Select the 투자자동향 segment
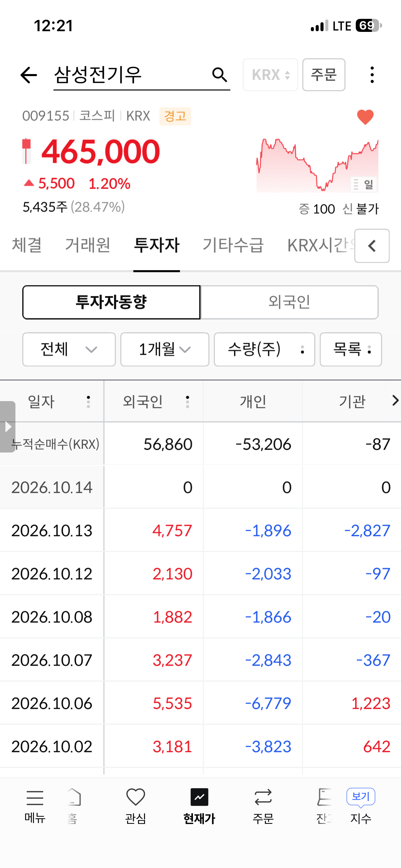The width and height of the screenshot is (401, 868). [x=111, y=302]
